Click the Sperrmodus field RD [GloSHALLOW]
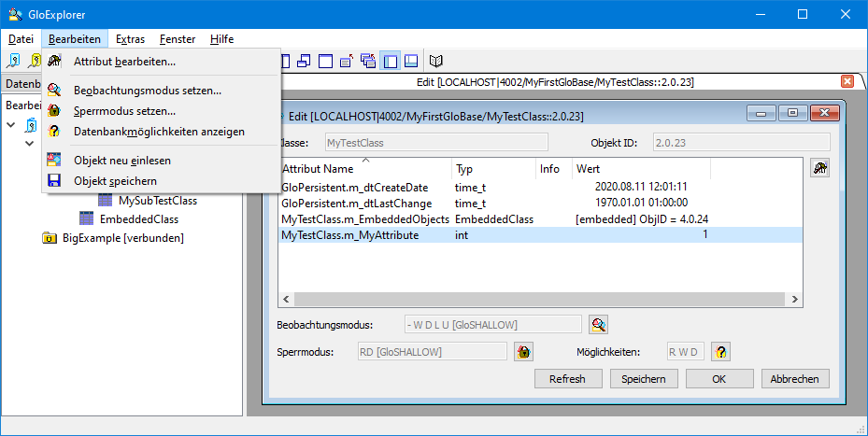868x436 pixels. pos(433,351)
